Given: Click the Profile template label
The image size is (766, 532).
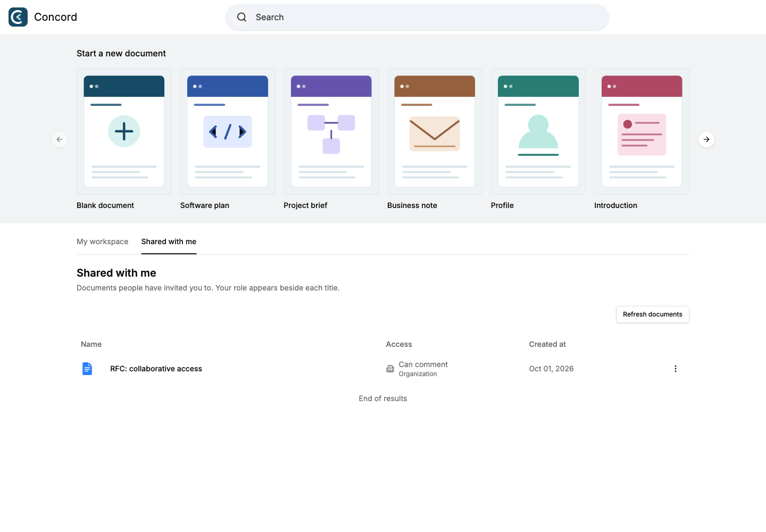Looking at the screenshot, I should (x=502, y=205).
